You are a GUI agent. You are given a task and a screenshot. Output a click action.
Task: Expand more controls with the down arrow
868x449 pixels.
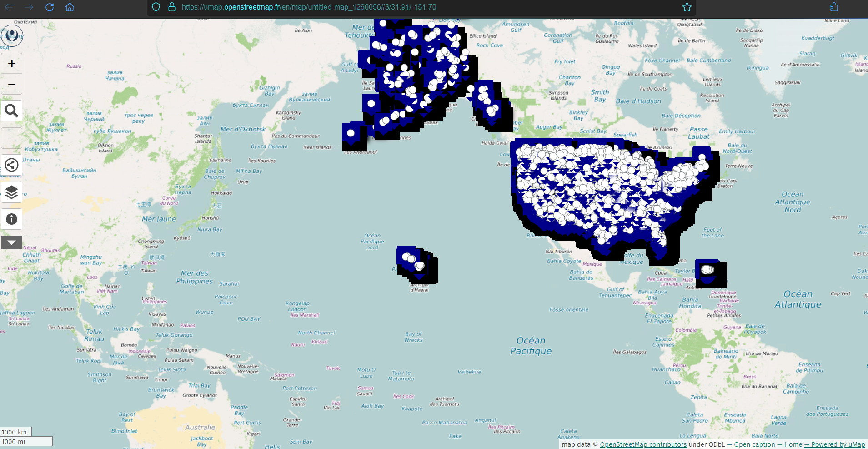[12, 242]
